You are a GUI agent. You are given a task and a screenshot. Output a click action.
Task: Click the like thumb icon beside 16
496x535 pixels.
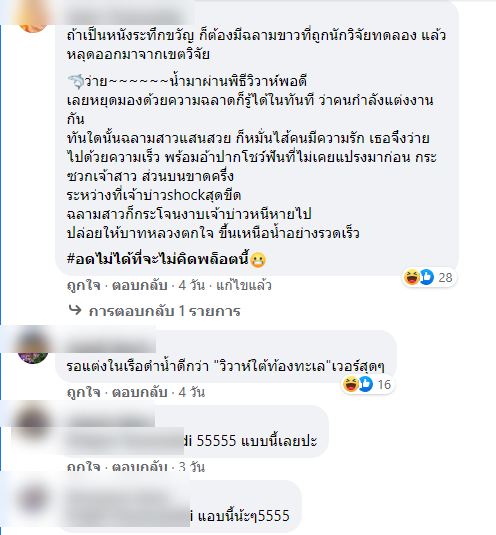tap(365, 384)
